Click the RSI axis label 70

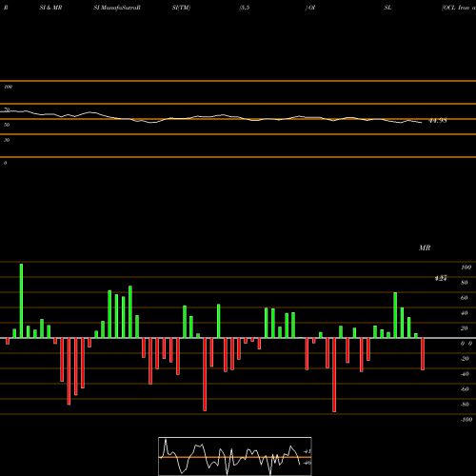tap(7, 109)
